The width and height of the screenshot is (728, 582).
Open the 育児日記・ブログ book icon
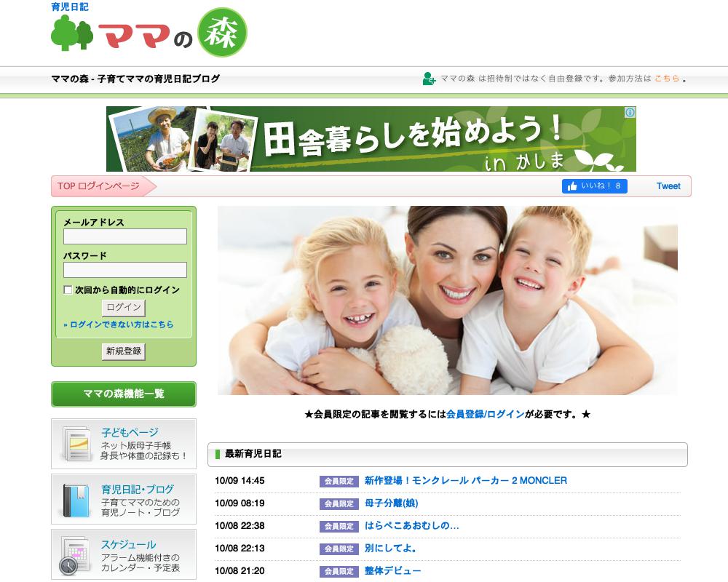coord(76,500)
